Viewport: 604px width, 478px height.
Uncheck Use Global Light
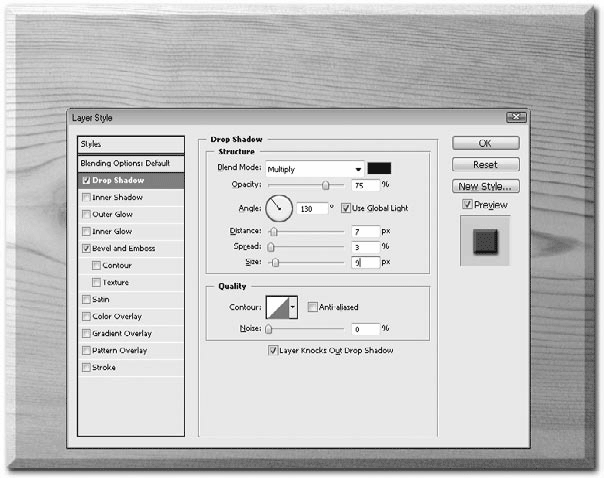tap(346, 208)
